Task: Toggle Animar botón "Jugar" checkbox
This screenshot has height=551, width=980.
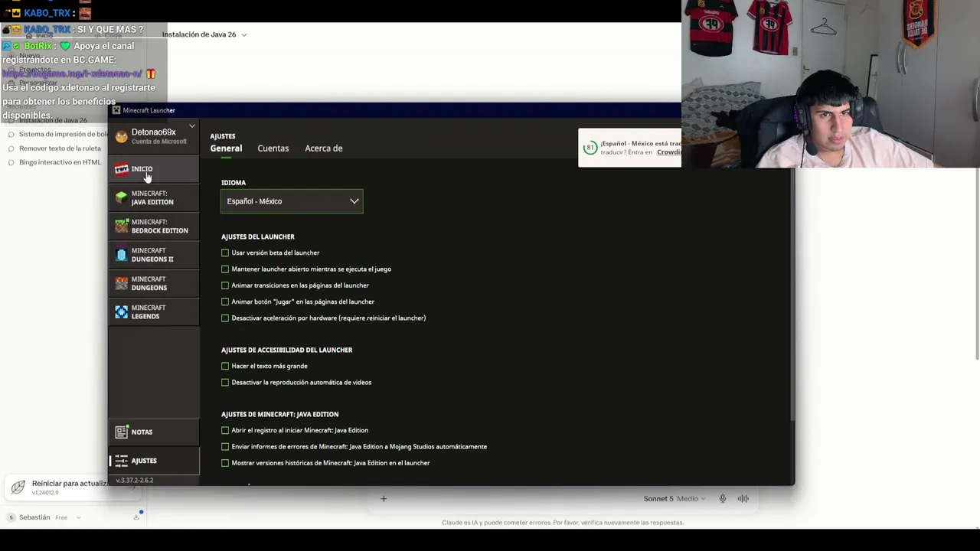Action: point(225,302)
